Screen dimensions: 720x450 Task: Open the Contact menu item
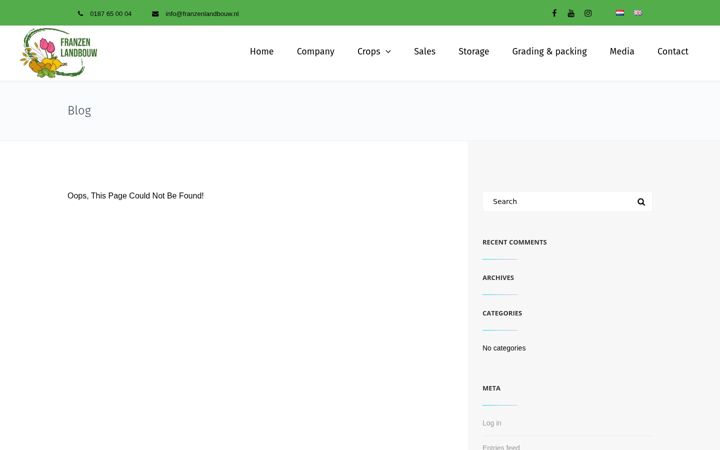point(673,51)
